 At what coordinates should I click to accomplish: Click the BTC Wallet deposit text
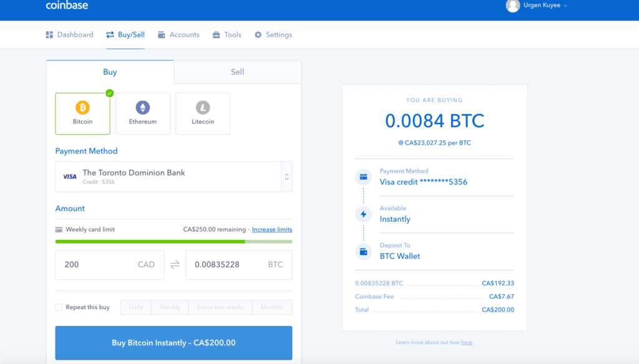[400, 256]
